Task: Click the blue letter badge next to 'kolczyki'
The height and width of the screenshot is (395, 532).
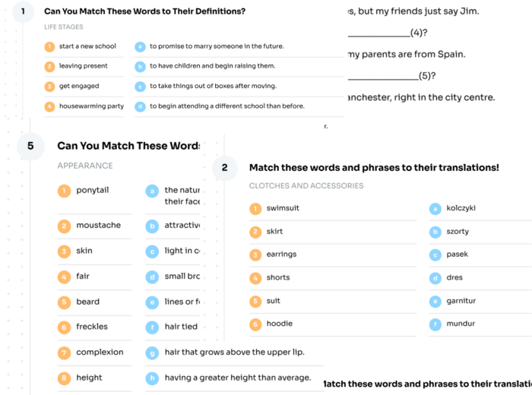Action: tap(435, 209)
